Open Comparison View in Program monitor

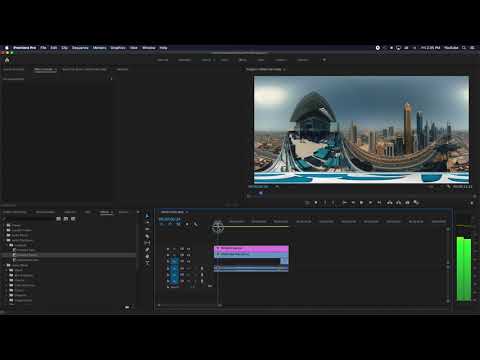click(x=416, y=202)
